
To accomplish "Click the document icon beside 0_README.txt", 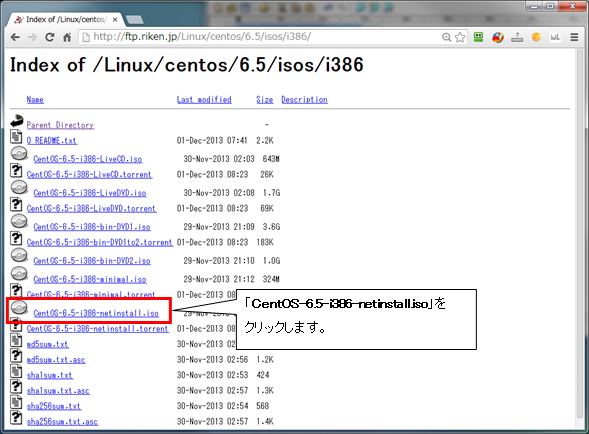I will (16, 136).
